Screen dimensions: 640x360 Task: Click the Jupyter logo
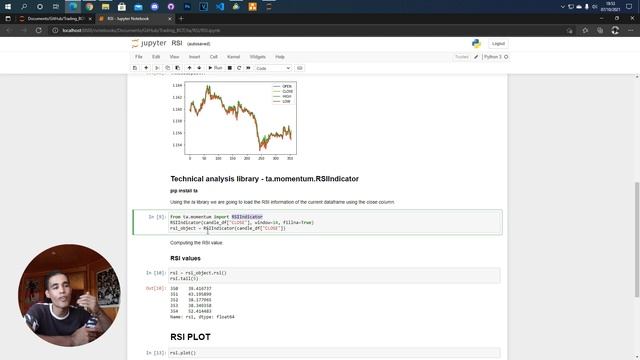149,43
